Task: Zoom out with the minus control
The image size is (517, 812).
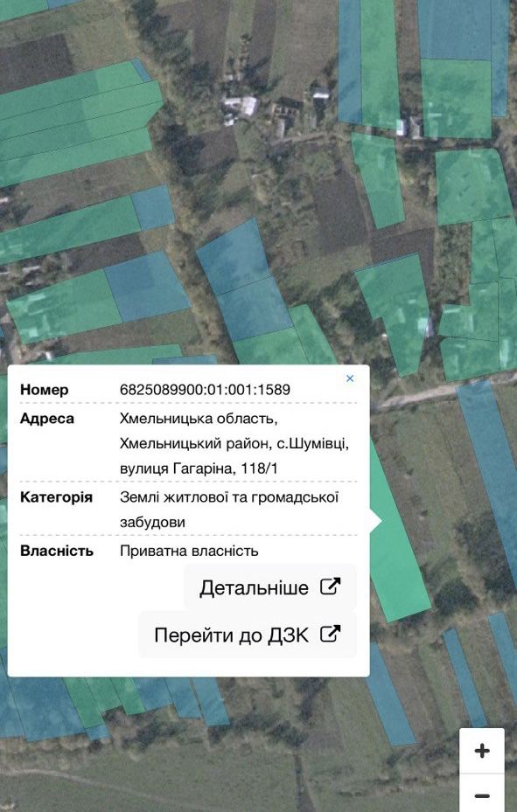Action: coord(482,795)
